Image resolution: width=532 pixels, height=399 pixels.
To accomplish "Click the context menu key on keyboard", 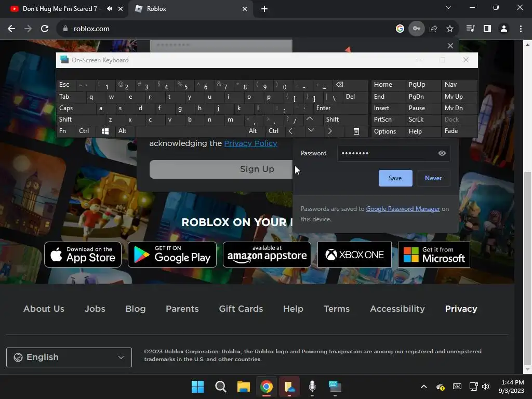I will (356, 131).
